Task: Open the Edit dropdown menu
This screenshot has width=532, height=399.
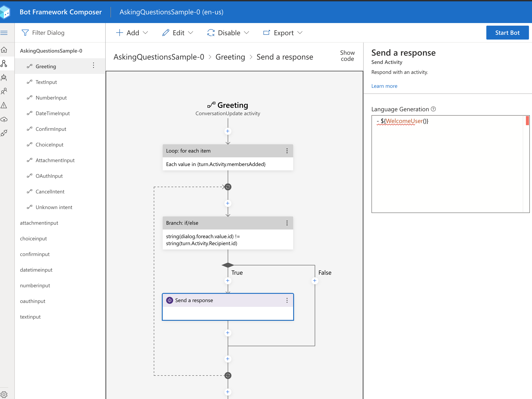Action: click(x=178, y=33)
